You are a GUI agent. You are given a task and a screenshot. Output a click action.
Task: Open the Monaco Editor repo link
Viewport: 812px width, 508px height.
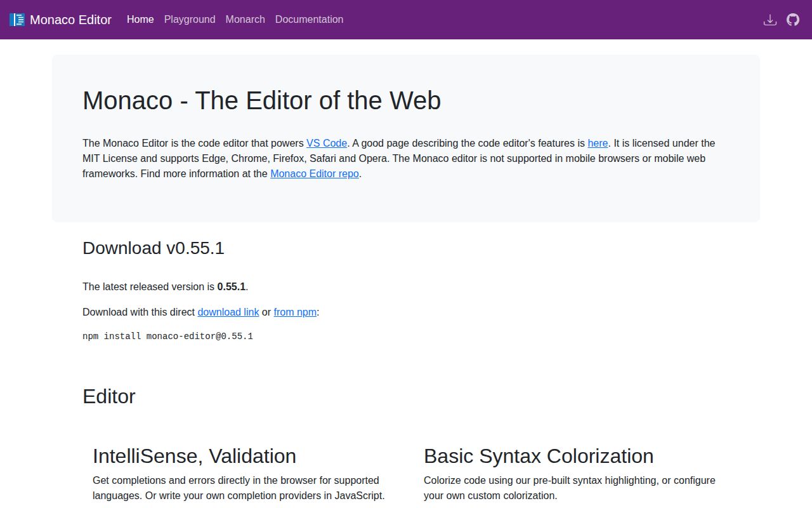[315, 174]
